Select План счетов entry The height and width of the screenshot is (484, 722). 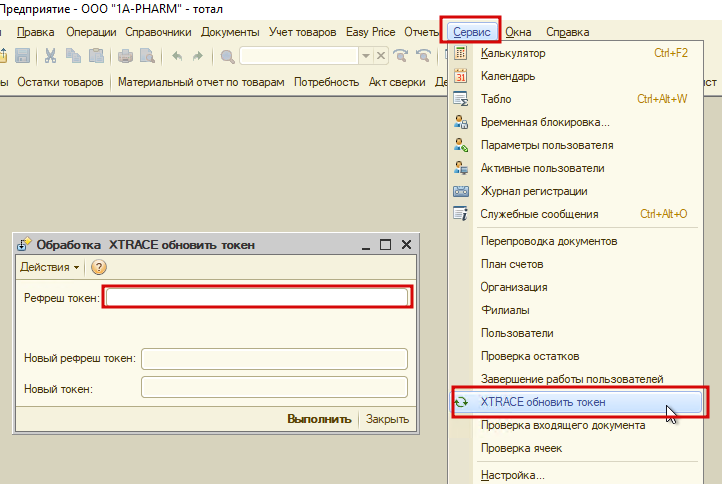576,264
